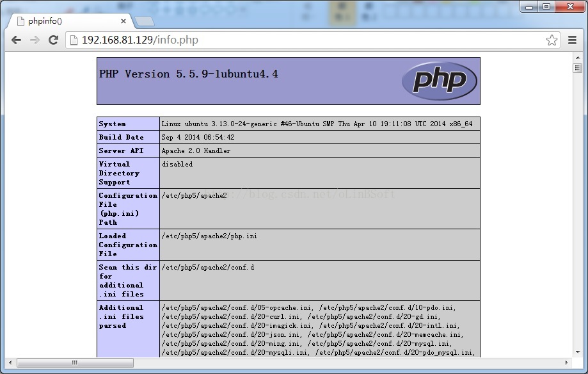Click the 20-pdo_mysql.ini file path
The height and width of the screenshot is (374, 588).
coord(394,353)
